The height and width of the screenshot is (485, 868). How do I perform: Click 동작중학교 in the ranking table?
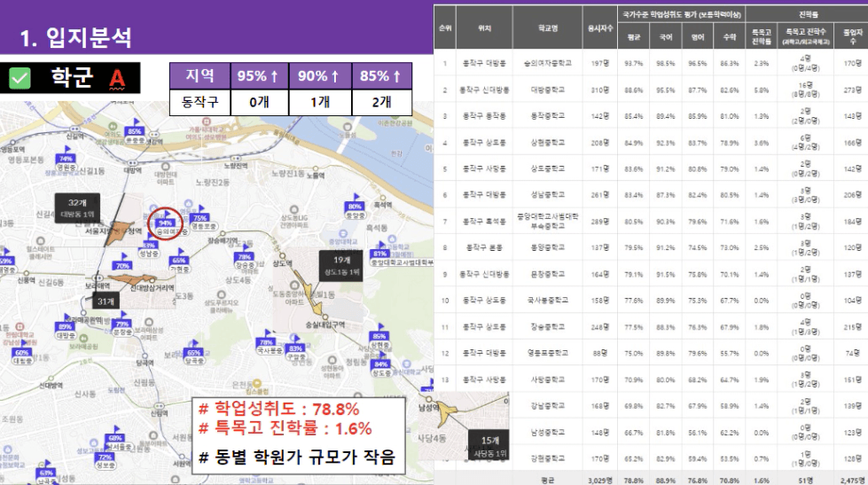pos(547,116)
